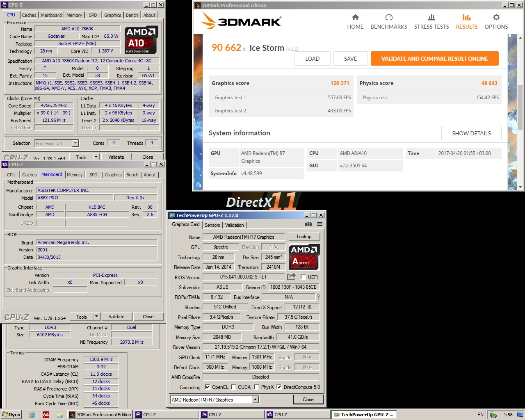525x420 pixels.
Task: Click the Bus Interface question mark in GPU-Z
Action: coord(318,297)
